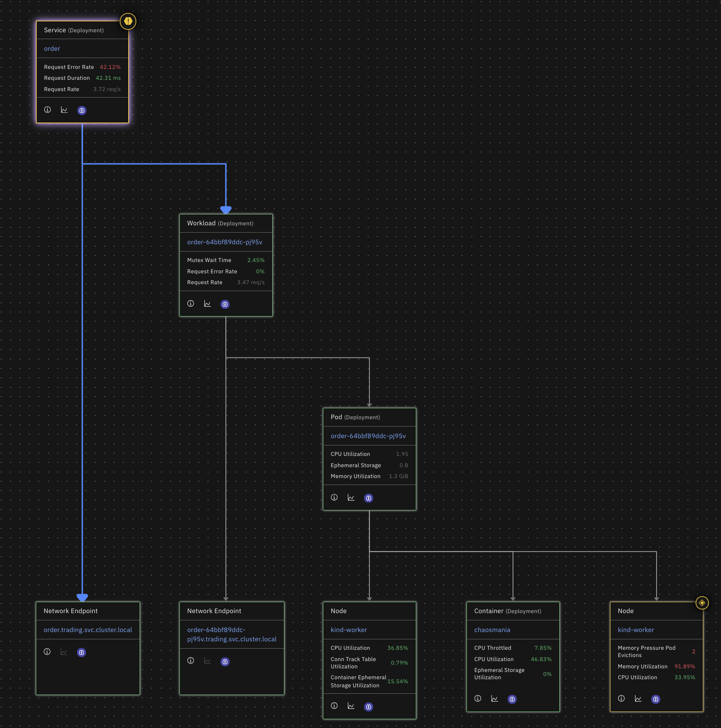Screen dimensions: 721x728
Task: Open root cause analysis on the order Service
Action: tap(82, 110)
